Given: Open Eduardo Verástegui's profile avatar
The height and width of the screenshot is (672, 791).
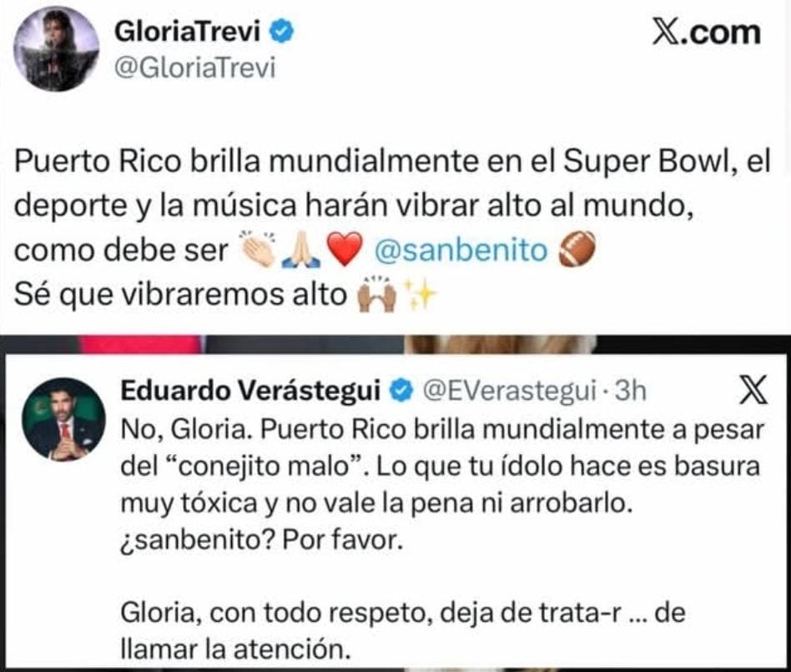Looking at the screenshot, I should [x=63, y=419].
